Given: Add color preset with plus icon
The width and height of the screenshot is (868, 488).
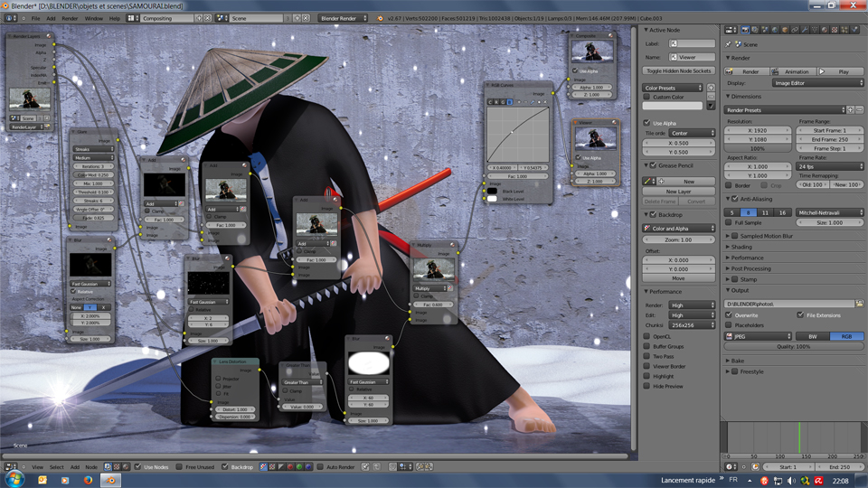Looking at the screenshot, I should (x=711, y=88).
